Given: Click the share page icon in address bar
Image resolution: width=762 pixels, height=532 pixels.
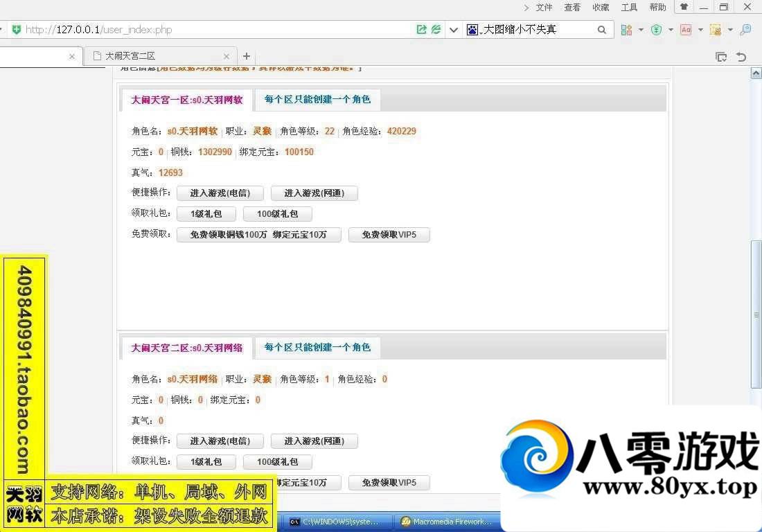Looking at the screenshot, I should click(421, 30).
